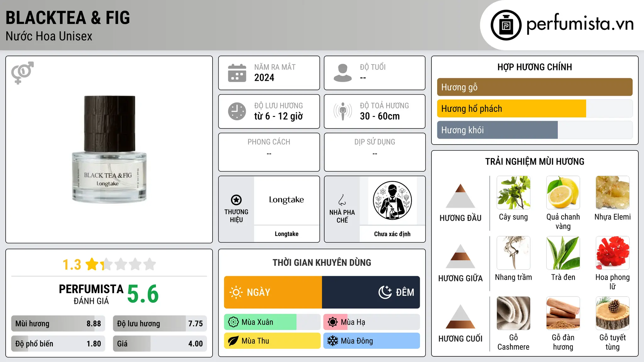This screenshot has width=644, height=362.
Task: Click the moon icon in the Đêm bar
Action: pos(385,292)
